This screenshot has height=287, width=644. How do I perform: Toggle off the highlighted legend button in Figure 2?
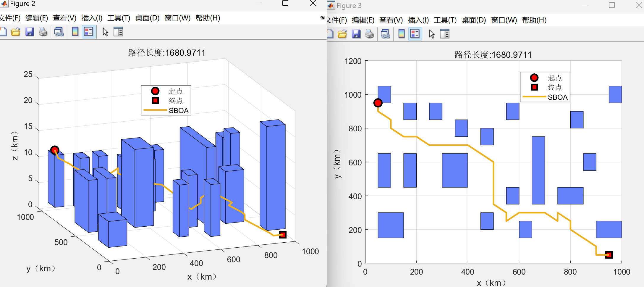pyautogui.click(x=89, y=32)
